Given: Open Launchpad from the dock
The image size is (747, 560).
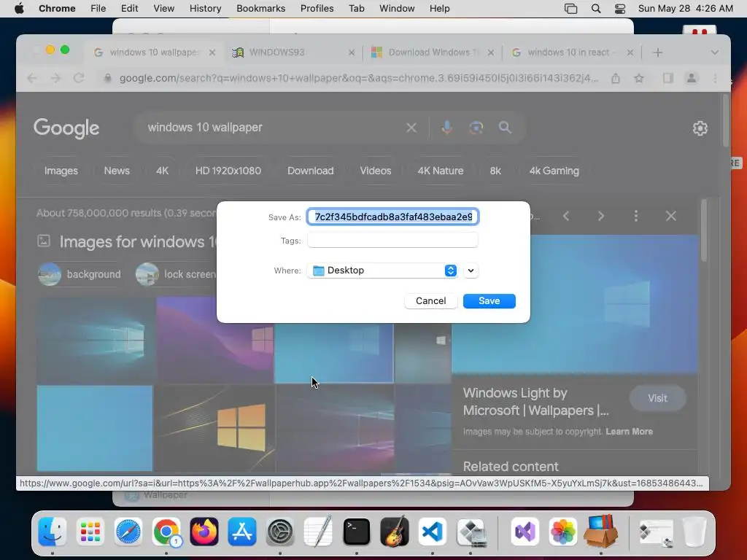Looking at the screenshot, I should click(x=90, y=532).
